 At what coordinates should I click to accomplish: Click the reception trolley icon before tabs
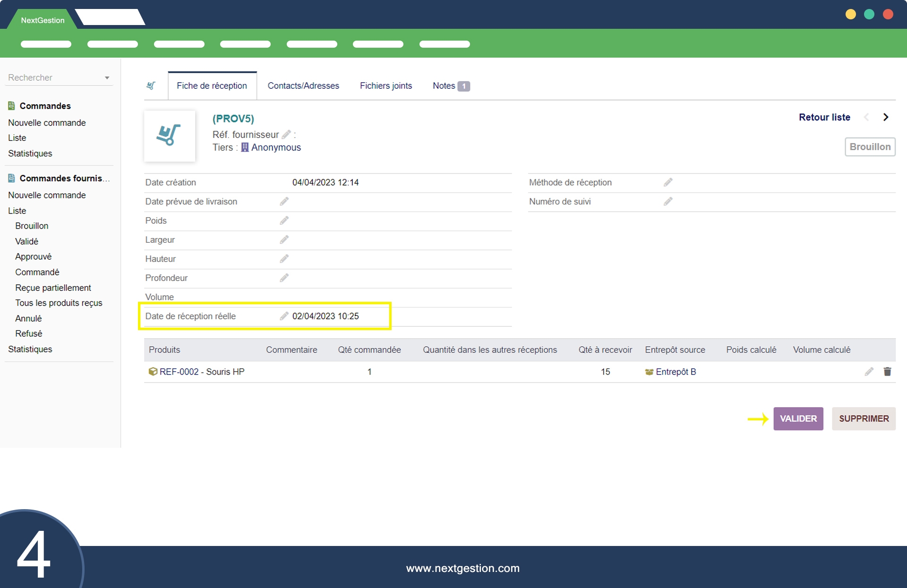pyautogui.click(x=151, y=86)
